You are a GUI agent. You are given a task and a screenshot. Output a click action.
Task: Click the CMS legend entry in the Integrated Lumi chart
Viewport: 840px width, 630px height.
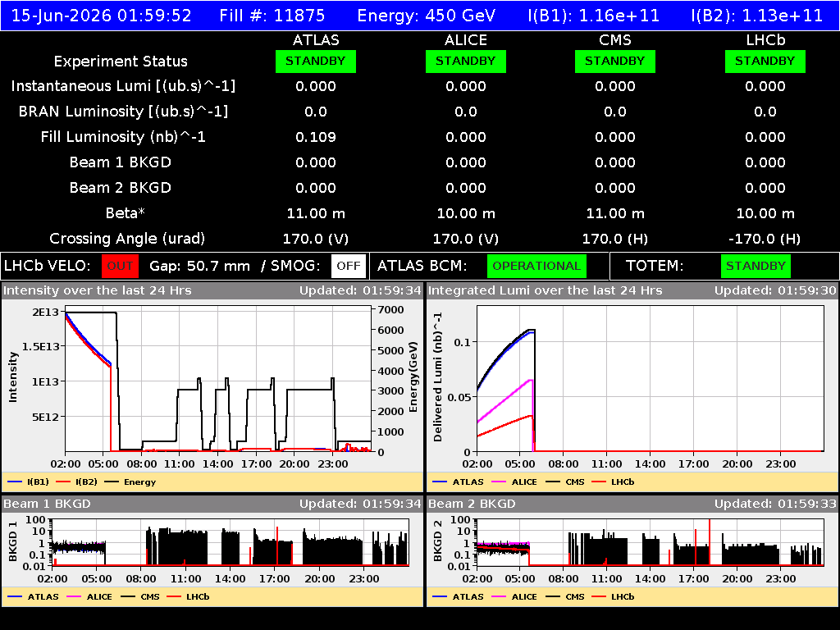point(565,482)
